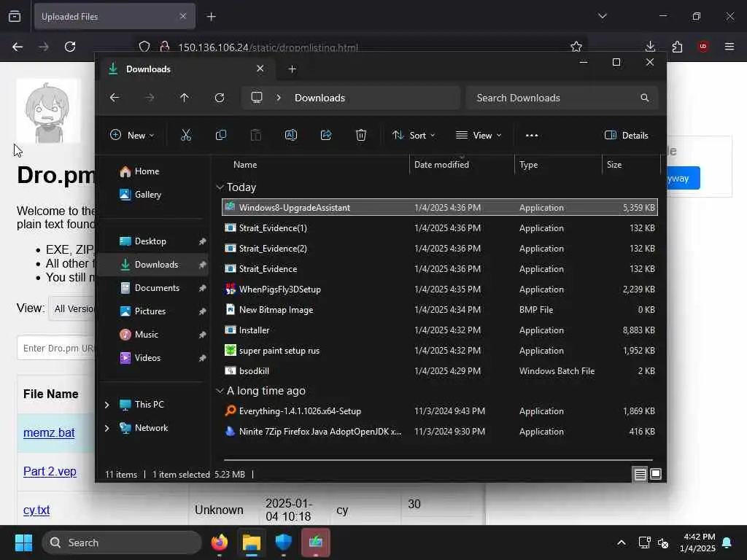Click the Cut scissors icon in Explorer toolbar
This screenshot has height=560, width=747.
186,135
